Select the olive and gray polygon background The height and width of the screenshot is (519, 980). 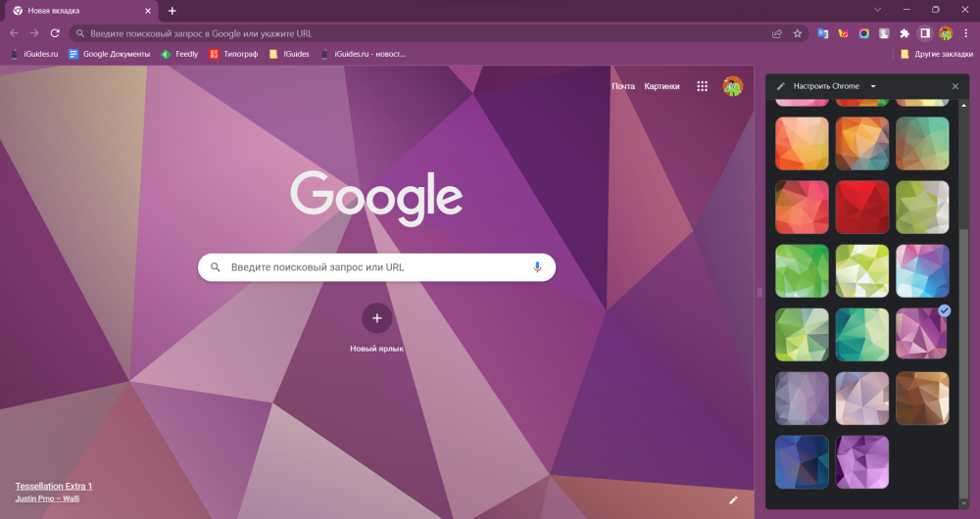pos(922,208)
